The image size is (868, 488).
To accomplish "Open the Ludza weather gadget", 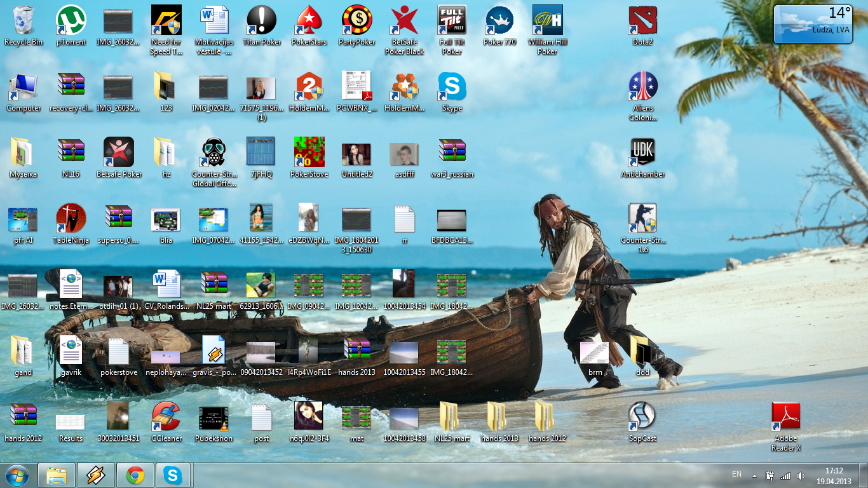I will tap(813, 24).
